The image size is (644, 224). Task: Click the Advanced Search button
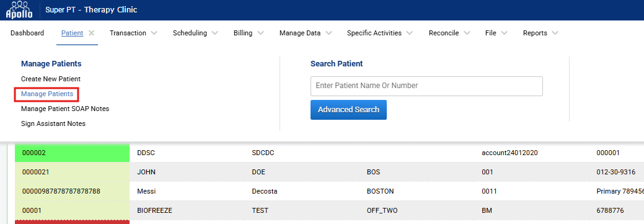tap(348, 110)
